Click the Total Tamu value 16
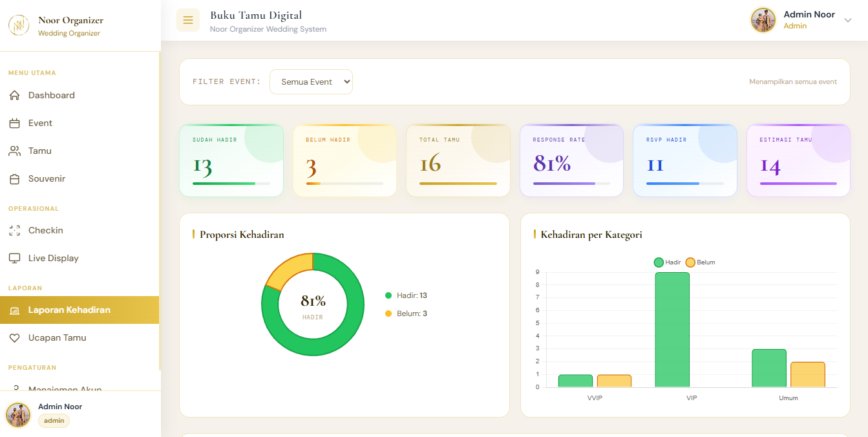The height and width of the screenshot is (437, 868). pyautogui.click(x=430, y=164)
